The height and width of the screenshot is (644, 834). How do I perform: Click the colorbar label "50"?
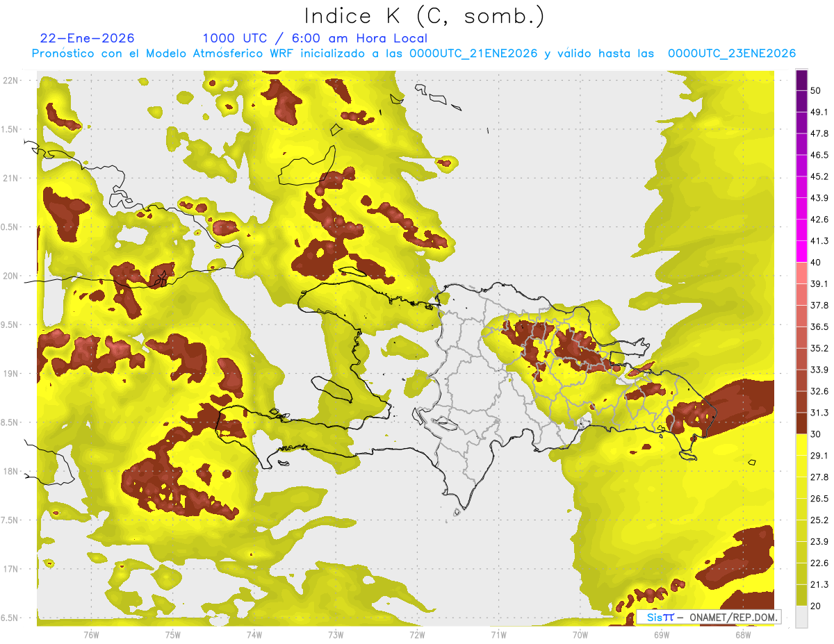816,91
